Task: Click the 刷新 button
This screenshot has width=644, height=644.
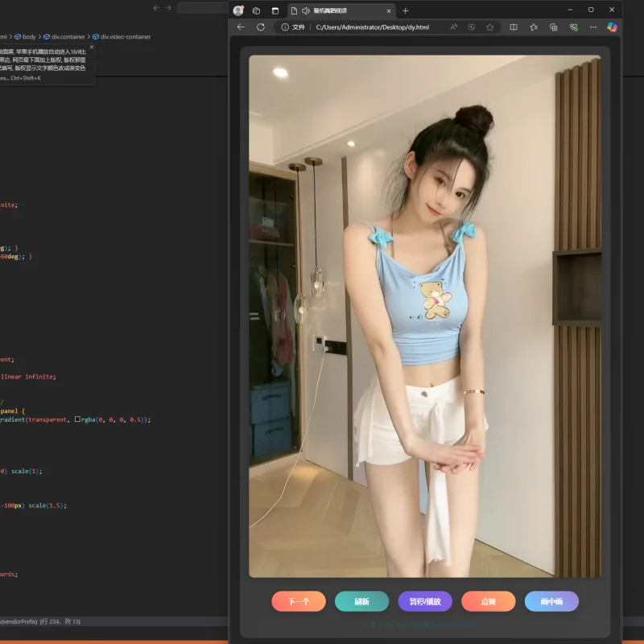Action: tap(361, 601)
